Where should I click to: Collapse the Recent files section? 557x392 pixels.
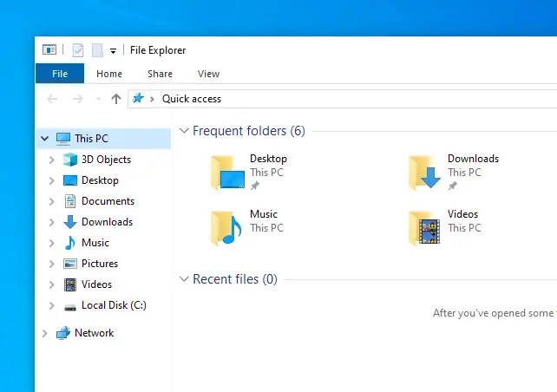(x=184, y=279)
